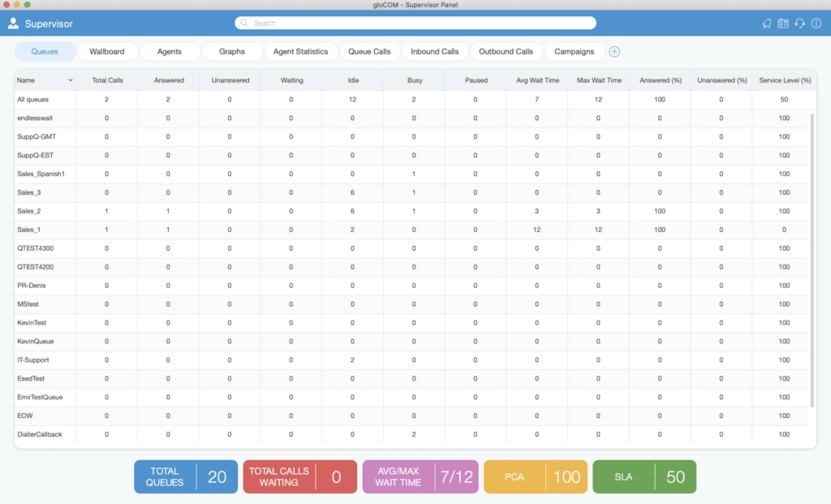Sort by the Service Level (%) column header
Image resolution: width=831 pixels, height=504 pixels.
point(785,80)
